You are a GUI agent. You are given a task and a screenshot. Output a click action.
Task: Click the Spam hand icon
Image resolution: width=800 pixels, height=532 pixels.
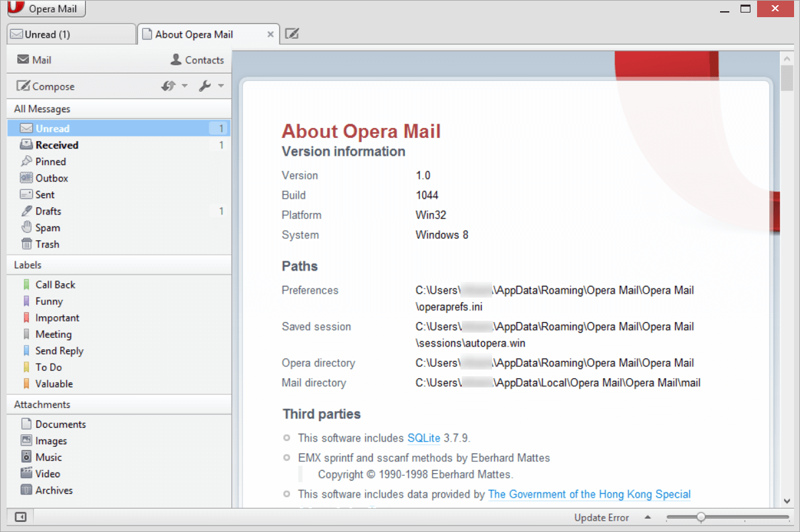click(26, 228)
